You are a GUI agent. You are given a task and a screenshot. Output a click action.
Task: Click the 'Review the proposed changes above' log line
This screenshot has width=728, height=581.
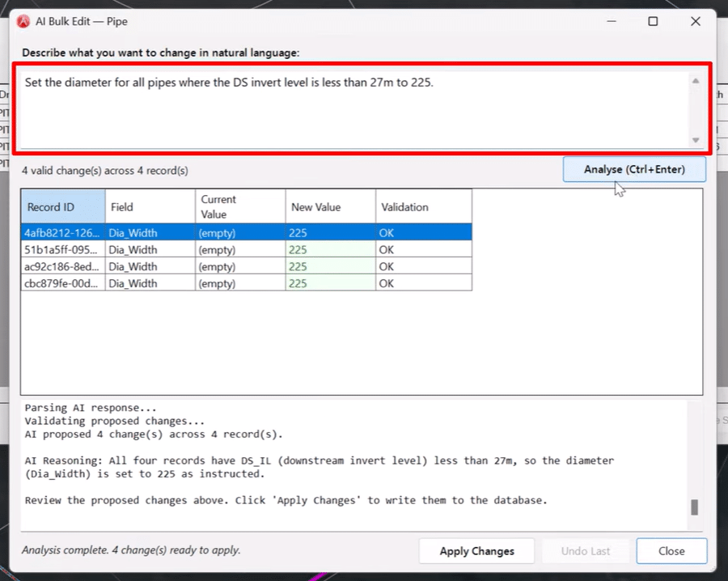[x=286, y=500]
